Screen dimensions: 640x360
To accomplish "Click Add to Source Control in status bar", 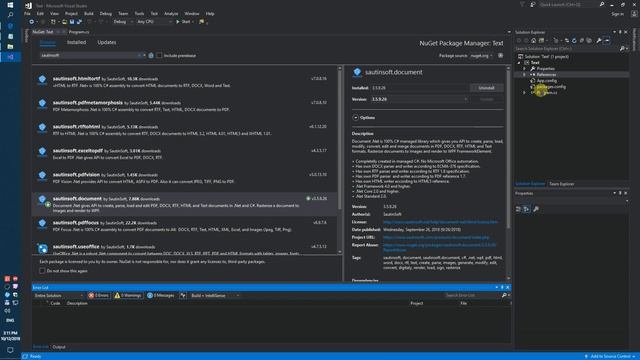I will pos(611,356).
